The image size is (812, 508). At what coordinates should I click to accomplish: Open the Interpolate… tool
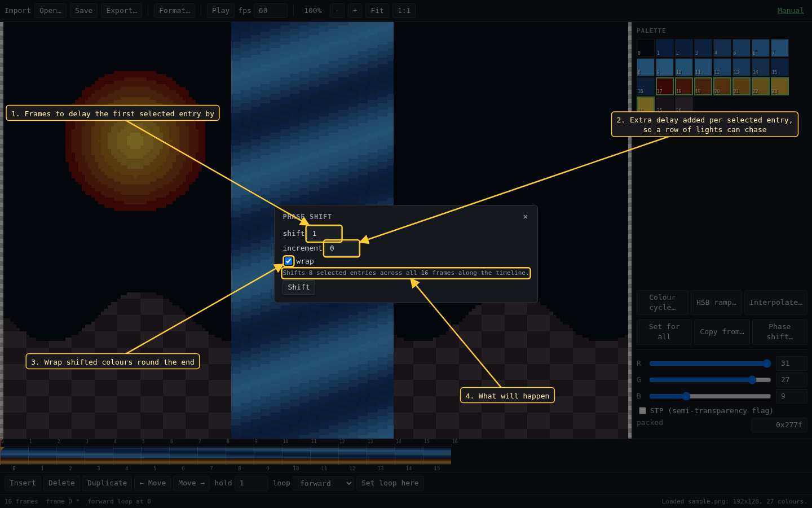[776, 303]
